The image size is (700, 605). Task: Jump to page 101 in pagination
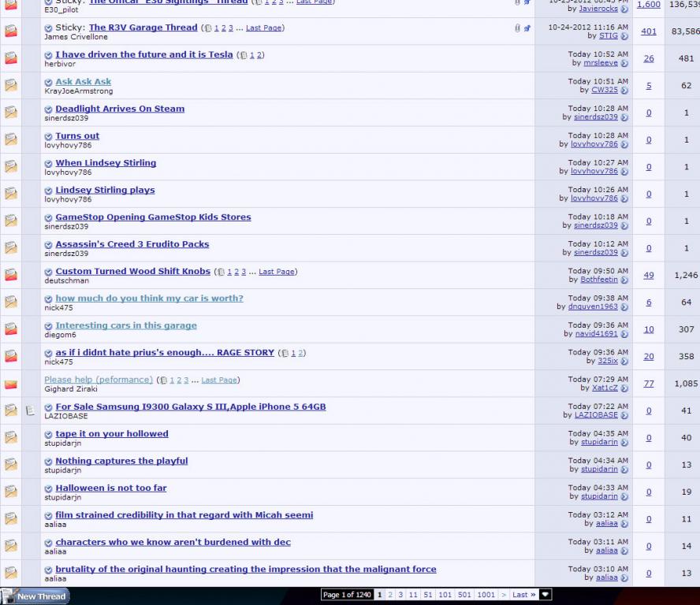[445, 595]
